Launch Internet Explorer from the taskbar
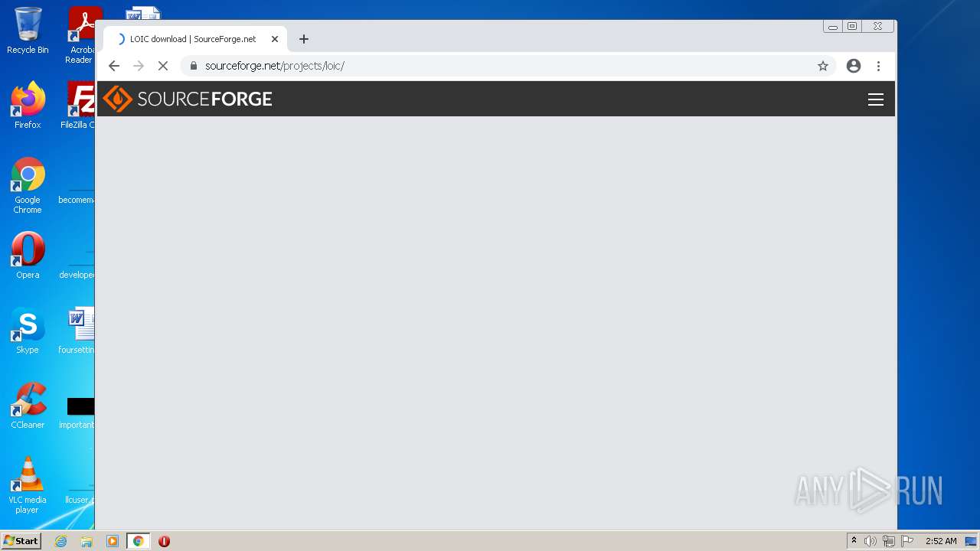Viewport: 980px width, 551px height. pos(61,541)
